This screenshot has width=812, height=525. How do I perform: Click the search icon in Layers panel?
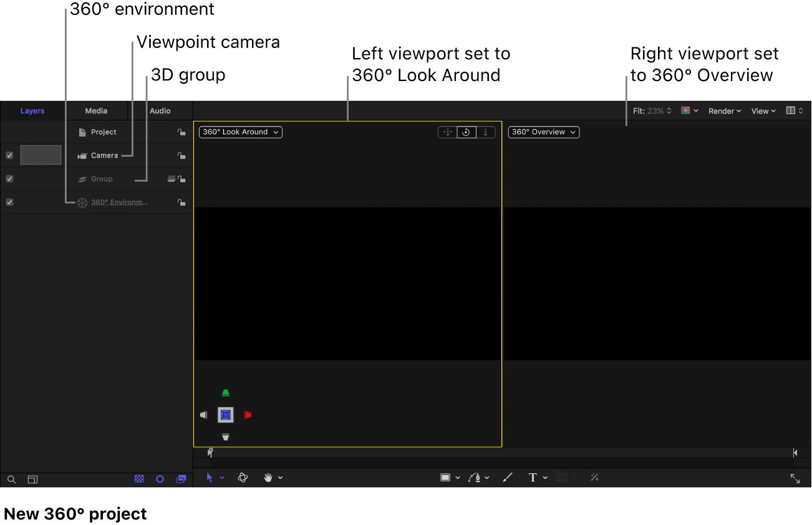[11, 479]
